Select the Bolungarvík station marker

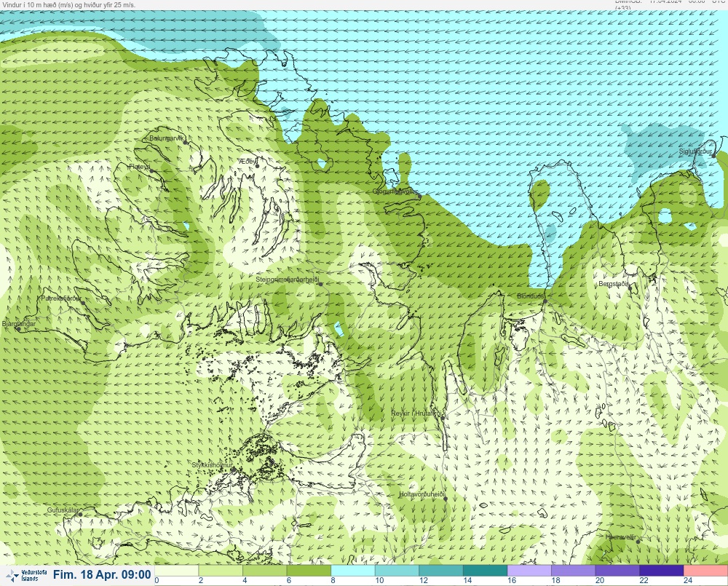tap(186, 143)
